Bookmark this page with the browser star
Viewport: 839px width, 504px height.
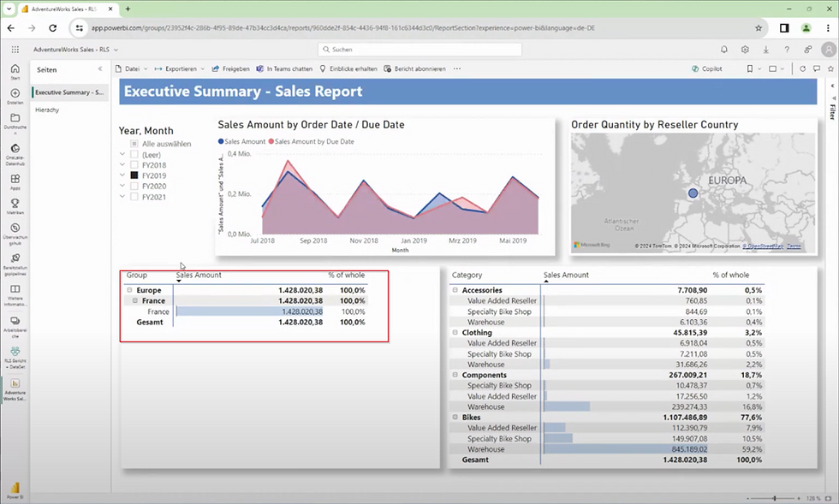tap(759, 28)
